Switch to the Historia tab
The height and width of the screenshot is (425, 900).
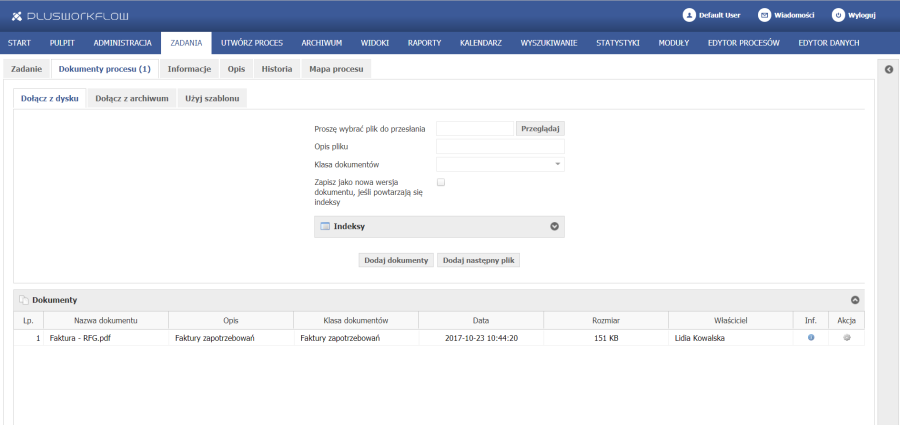pyautogui.click(x=277, y=69)
